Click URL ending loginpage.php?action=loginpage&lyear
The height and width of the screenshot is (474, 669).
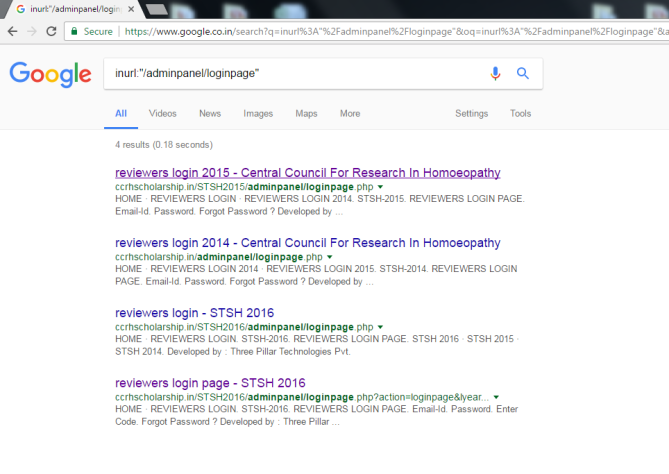(x=302, y=397)
